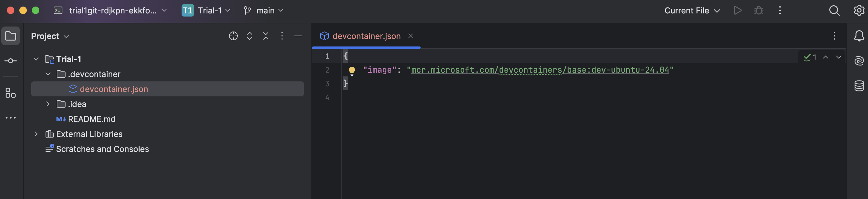
Task: Open the Current File run configuration dropdown
Action: point(692,10)
